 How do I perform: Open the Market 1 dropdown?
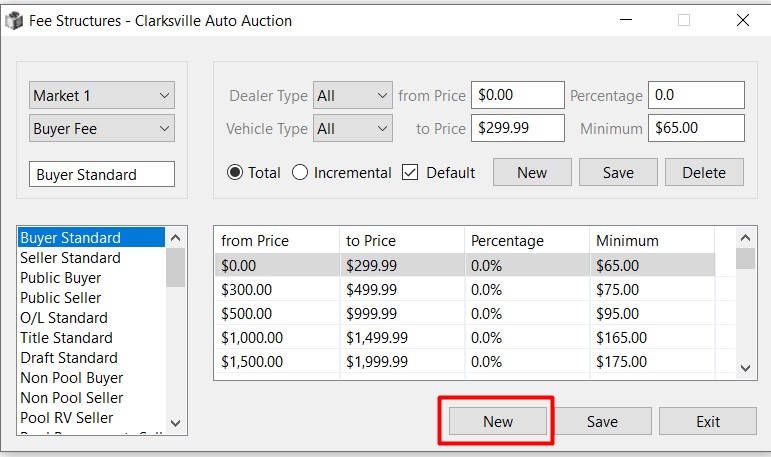(102, 96)
